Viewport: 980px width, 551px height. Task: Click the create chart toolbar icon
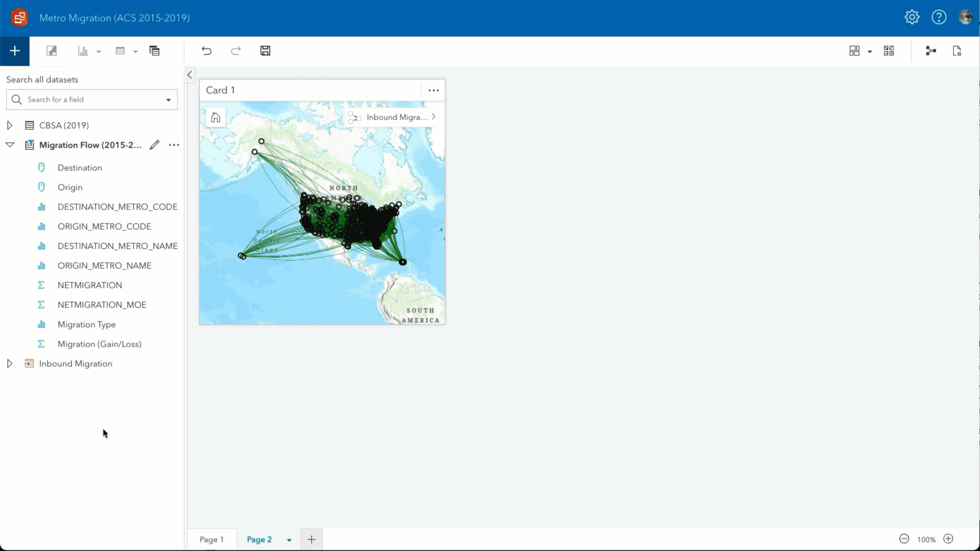point(83,51)
